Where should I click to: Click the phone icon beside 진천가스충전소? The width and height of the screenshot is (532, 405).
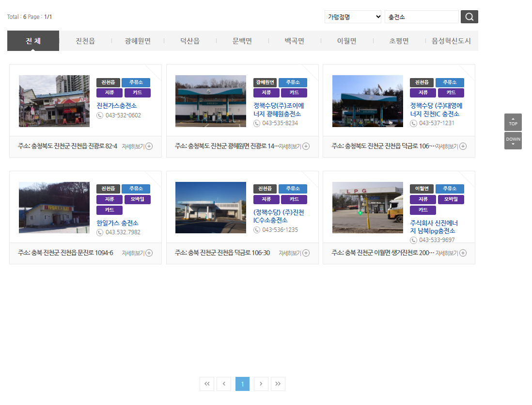(x=100, y=116)
